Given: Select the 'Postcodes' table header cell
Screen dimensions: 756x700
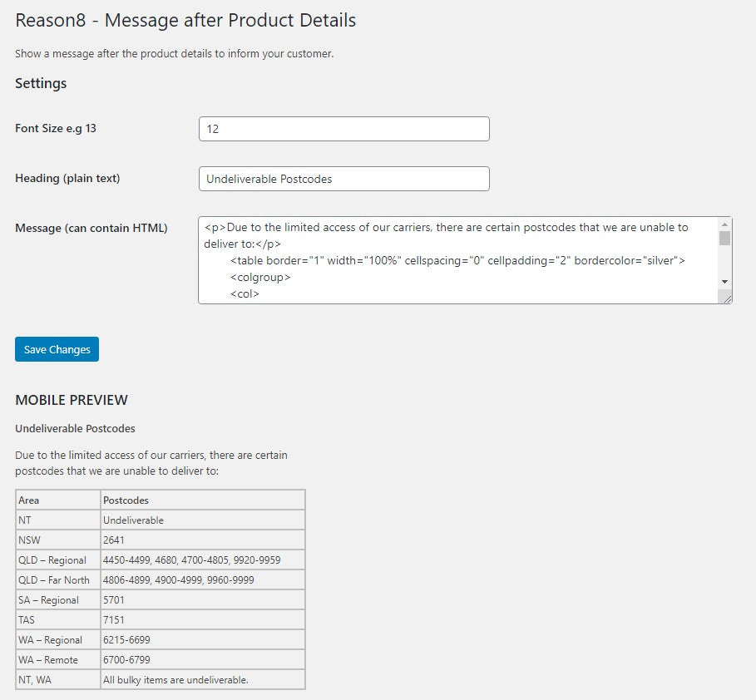Looking at the screenshot, I should [202, 500].
